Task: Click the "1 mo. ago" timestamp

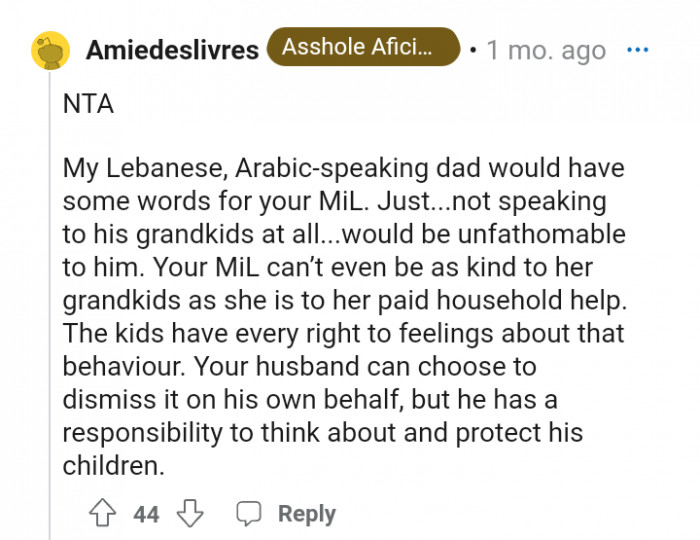Action: (x=546, y=50)
